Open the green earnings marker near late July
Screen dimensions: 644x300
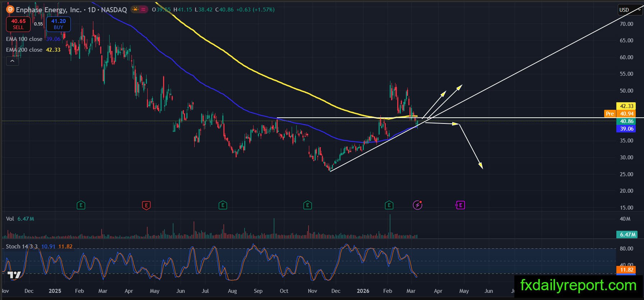pyautogui.click(x=223, y=205)
